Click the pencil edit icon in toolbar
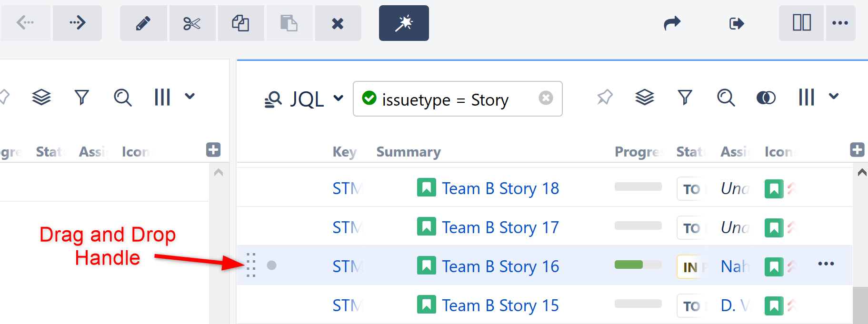Image resolution: width=868 pixels, height=324 pixels. click(x=143, y=23)
